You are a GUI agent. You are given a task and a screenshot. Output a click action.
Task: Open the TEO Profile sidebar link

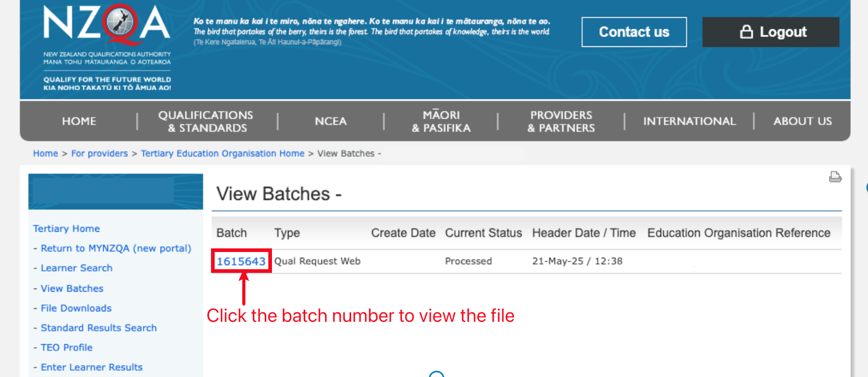pos(67,347)
